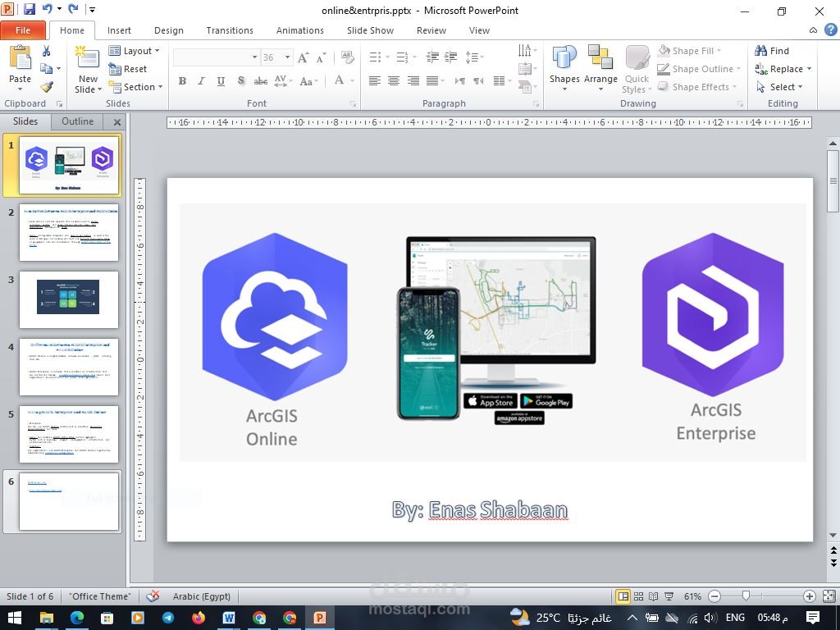Close the Slides pane with X

coord(117,122)
